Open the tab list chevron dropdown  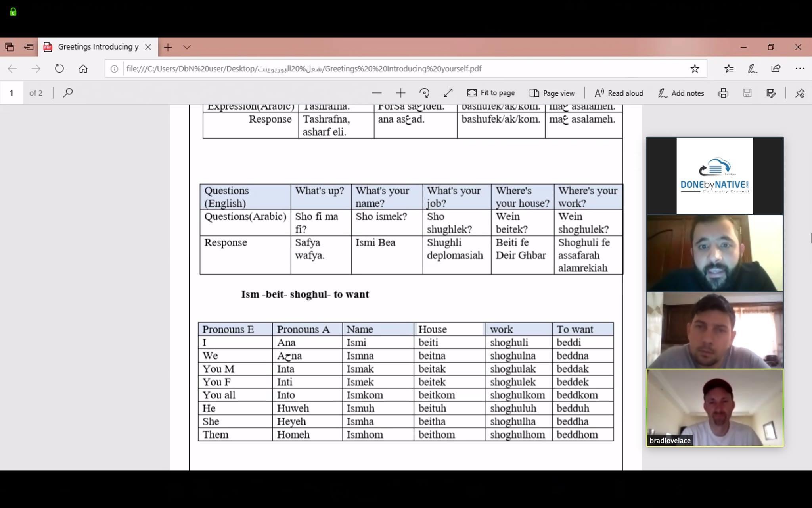[x=187, y=47]
